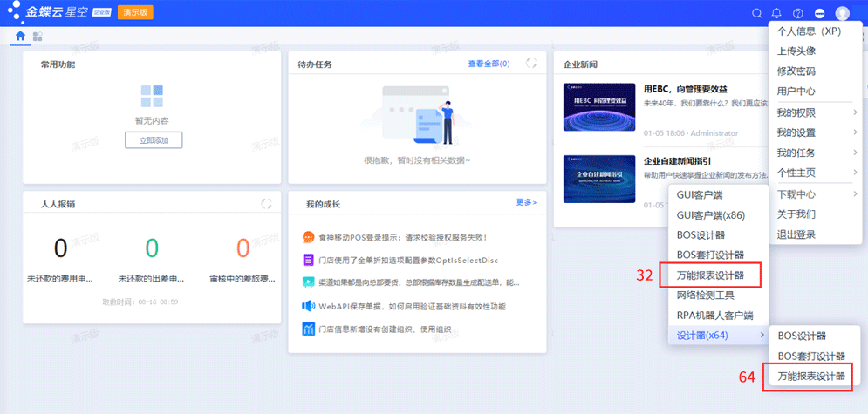The height and width of the screenshot is (414, 868).
Task: Select 上传头像 menu item
Action: tap(816, 51)
